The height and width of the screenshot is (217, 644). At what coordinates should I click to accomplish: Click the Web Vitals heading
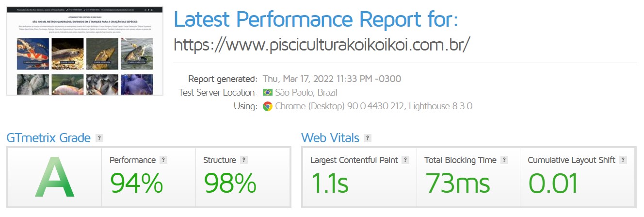click(x=330, y=138)
